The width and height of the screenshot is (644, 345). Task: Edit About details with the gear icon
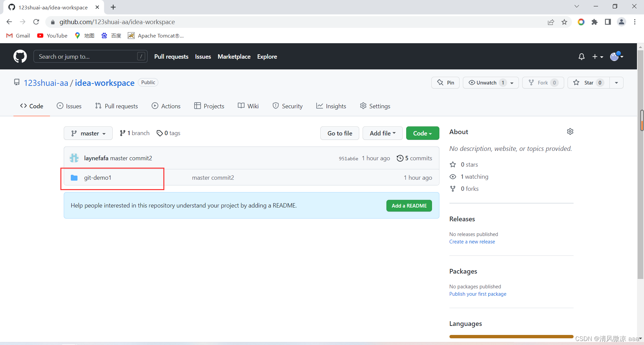pyautogui.click(x=570, y=131)
